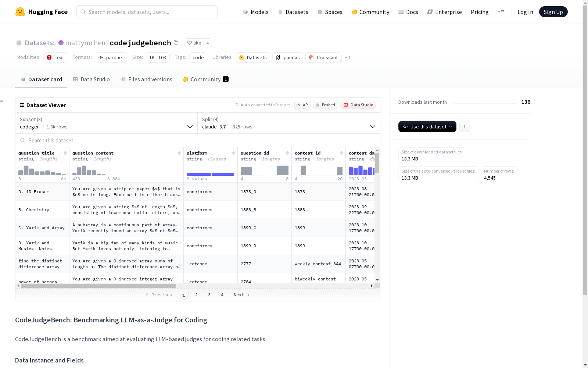Screen dimensions: 588x368
Task: Open the Community tab
Action: [x=206, y=79]
